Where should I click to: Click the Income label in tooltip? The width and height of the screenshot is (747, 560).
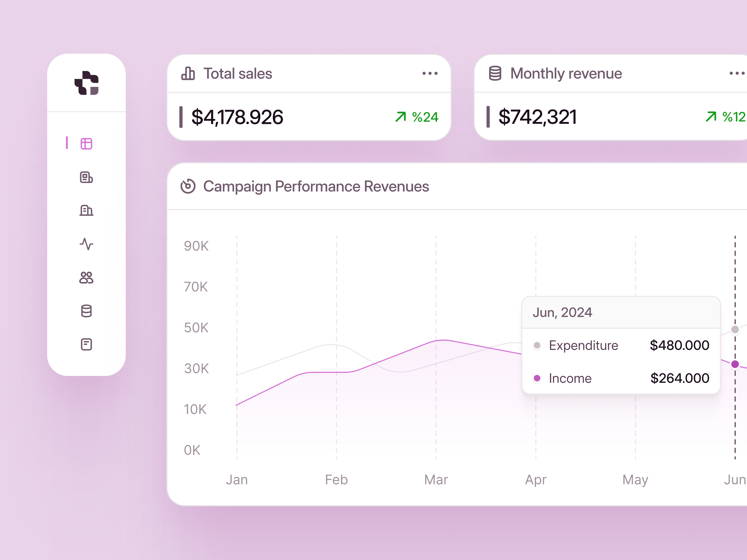pos(570,378)
